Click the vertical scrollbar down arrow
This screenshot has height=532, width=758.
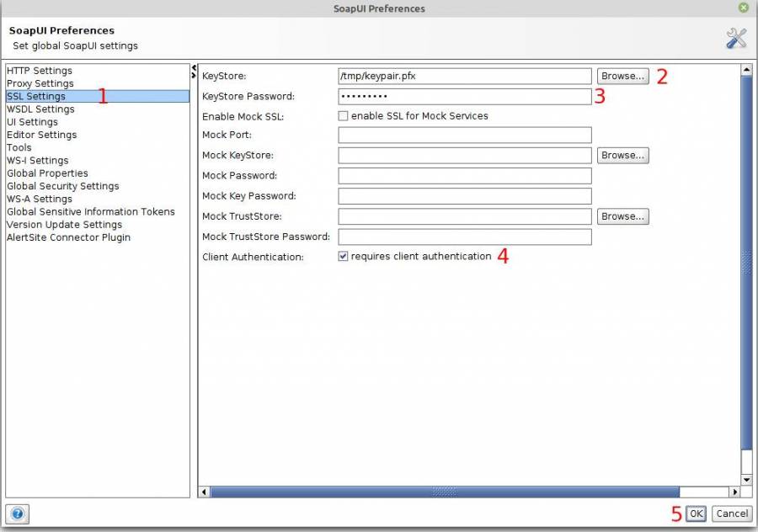coord(746,479)
